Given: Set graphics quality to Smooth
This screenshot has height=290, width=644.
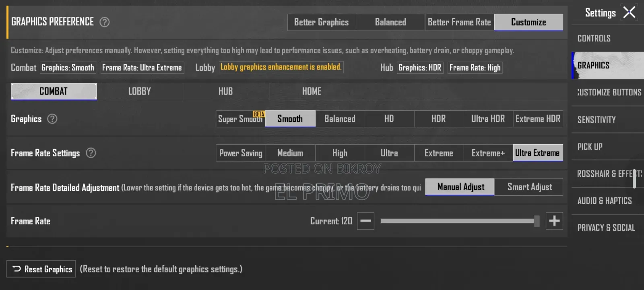Looking at the screenshot, I should tap(290, 119).
